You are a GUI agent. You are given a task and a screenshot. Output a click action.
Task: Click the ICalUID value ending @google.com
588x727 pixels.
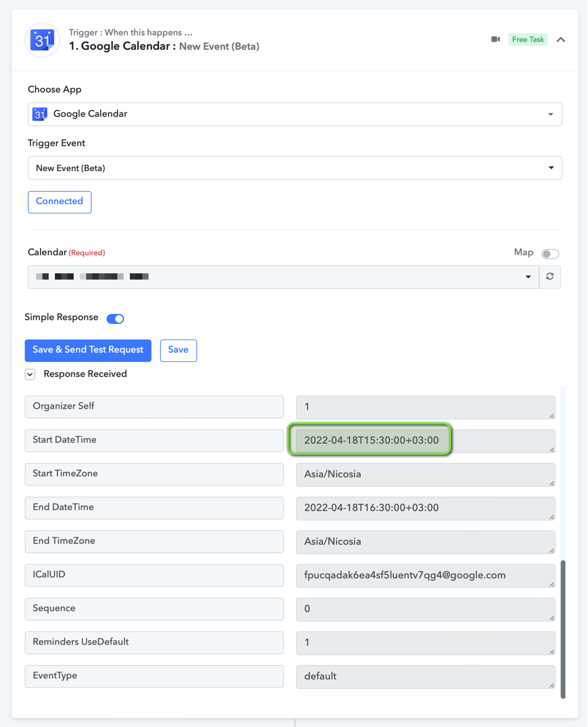click(426, 576)
